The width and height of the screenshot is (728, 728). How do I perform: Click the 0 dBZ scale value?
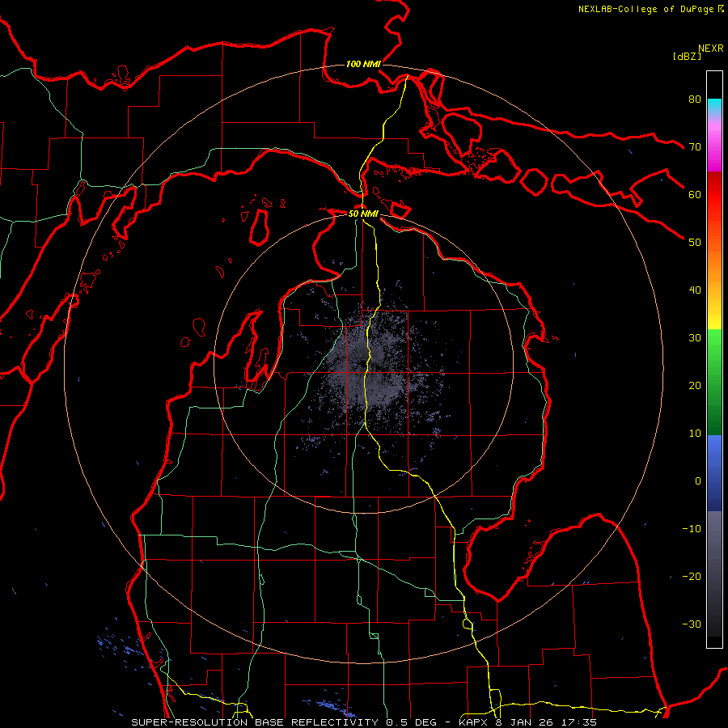[698, 481]
